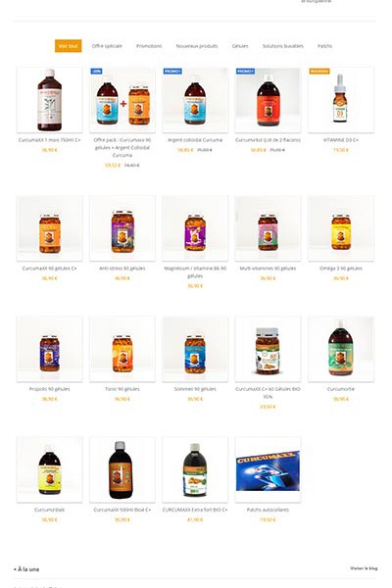Click the 'CURCUMAXX Extra fort BIO C+' title
Screen dimensions: 392x588
tap(195, 510)
